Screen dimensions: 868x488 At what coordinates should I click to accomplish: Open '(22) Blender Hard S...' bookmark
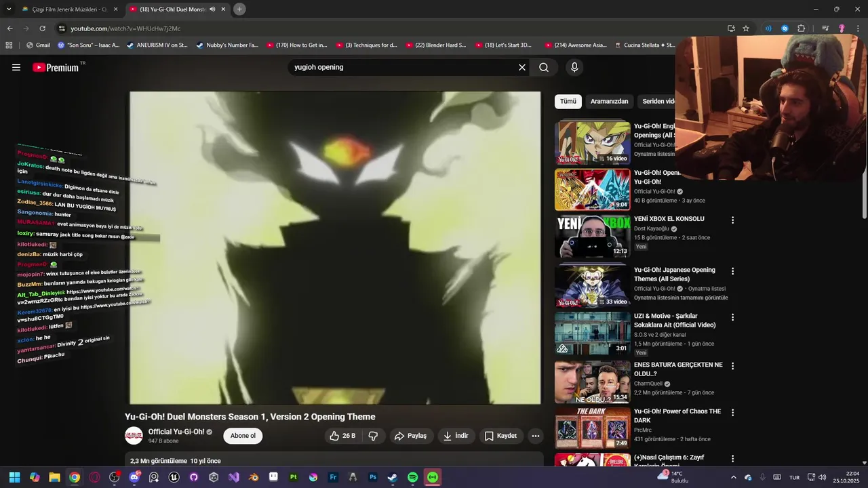point(436,45)
